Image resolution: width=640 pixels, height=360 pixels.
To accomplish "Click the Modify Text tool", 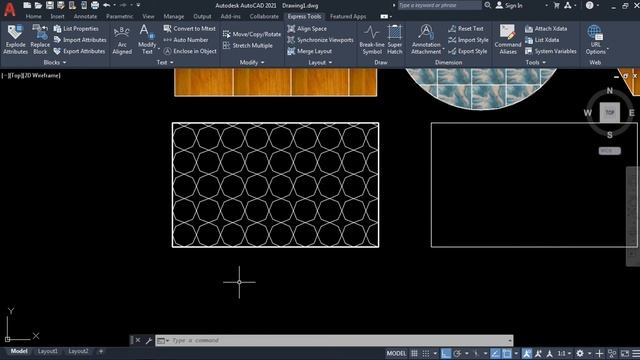I will (x=147, y=40).
